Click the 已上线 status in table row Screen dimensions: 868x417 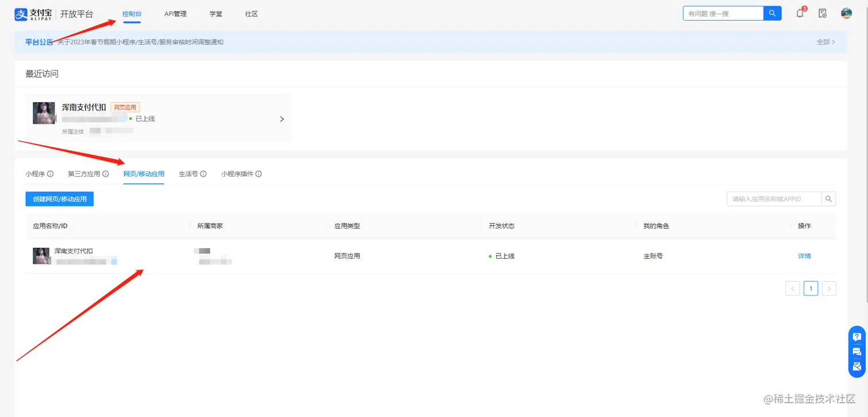click(x=502, y=256)
